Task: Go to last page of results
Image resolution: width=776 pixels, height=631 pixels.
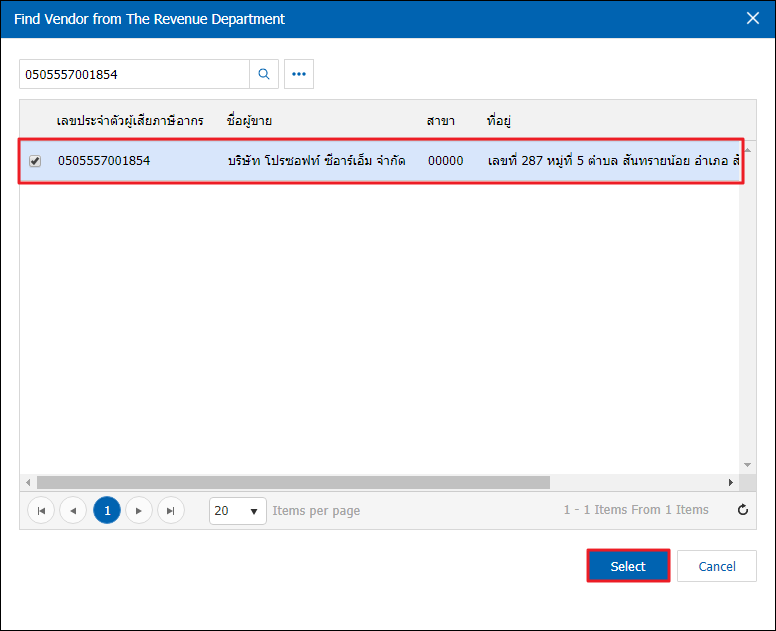Action: click(x=171, y=510)
